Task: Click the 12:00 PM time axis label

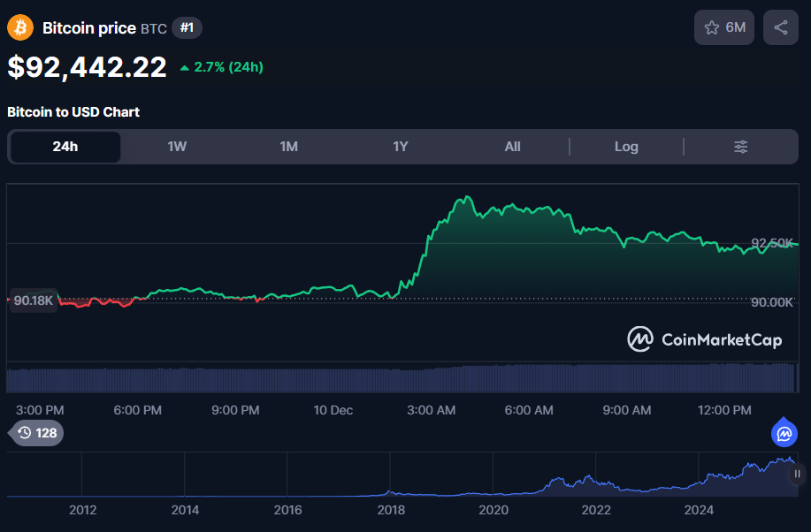Action: pos(724,411)
